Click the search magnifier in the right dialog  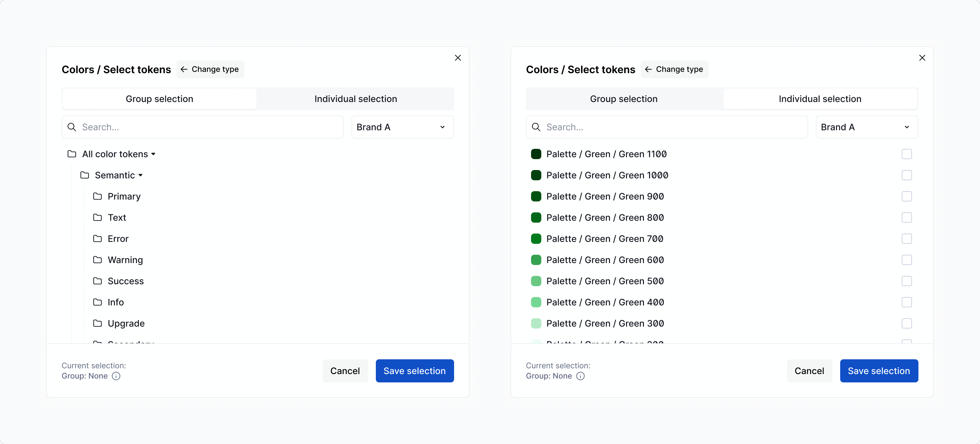[x=536, y=127]
